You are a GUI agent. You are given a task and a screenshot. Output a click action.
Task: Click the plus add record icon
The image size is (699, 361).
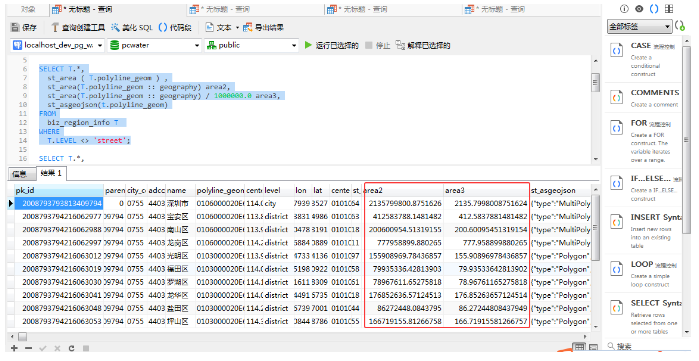click(x=14, y=348)
